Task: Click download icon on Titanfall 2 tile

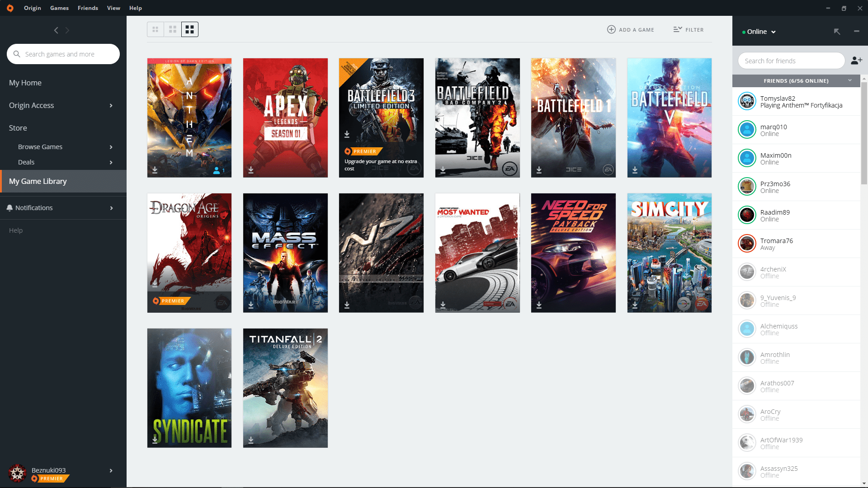Action: [251, 440]
